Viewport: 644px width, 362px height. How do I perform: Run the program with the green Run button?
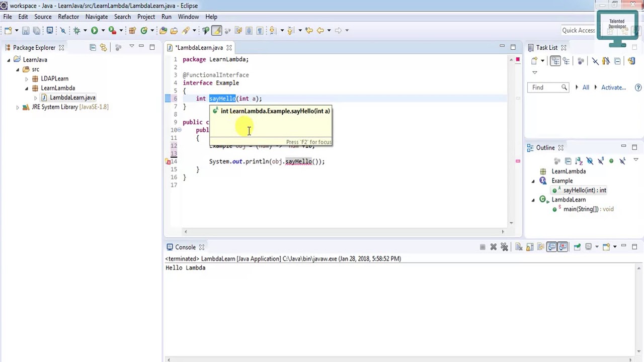(x=95, y=30)
